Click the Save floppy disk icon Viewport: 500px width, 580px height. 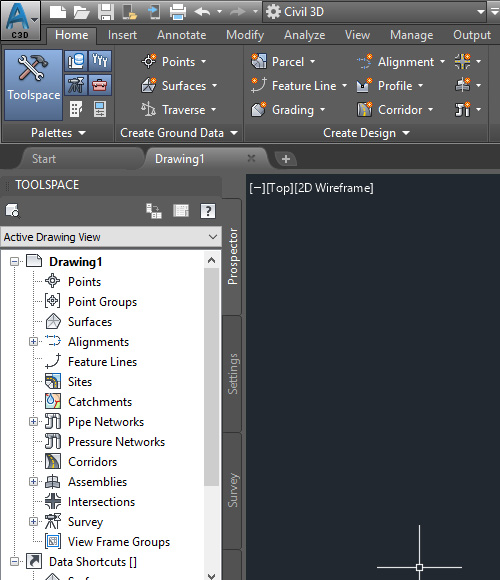coord(106,12)
